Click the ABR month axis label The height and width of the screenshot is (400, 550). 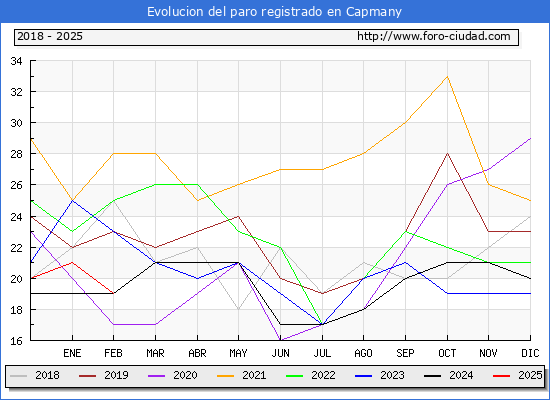point(197,353)
